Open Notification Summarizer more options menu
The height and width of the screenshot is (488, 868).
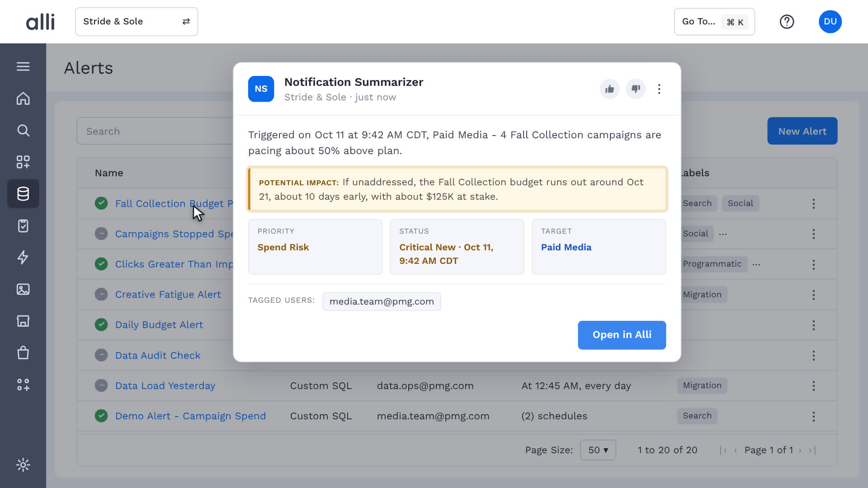(659, 89)
